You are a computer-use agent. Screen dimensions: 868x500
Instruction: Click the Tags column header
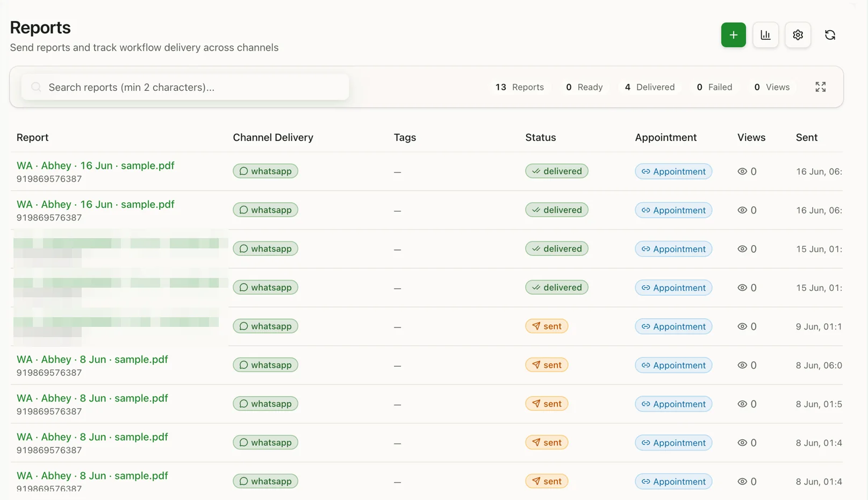click(405, 137)
